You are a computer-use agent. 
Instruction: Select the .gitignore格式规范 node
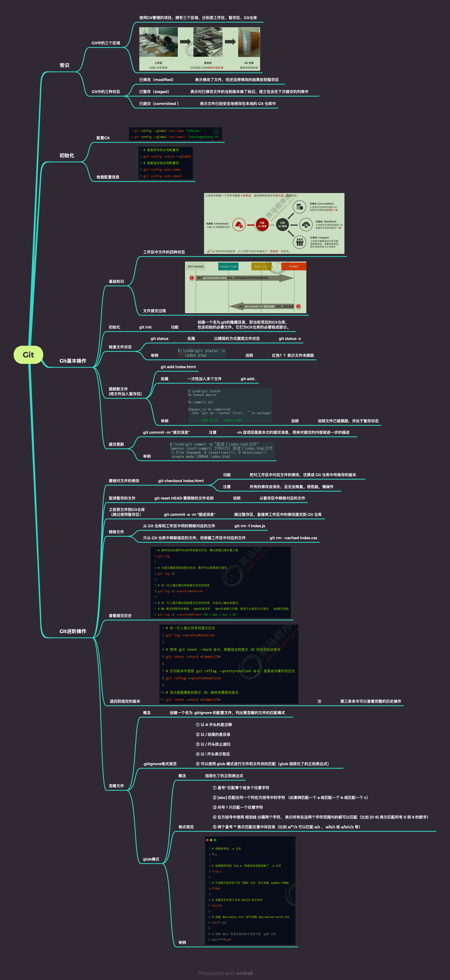pos(160,764)
